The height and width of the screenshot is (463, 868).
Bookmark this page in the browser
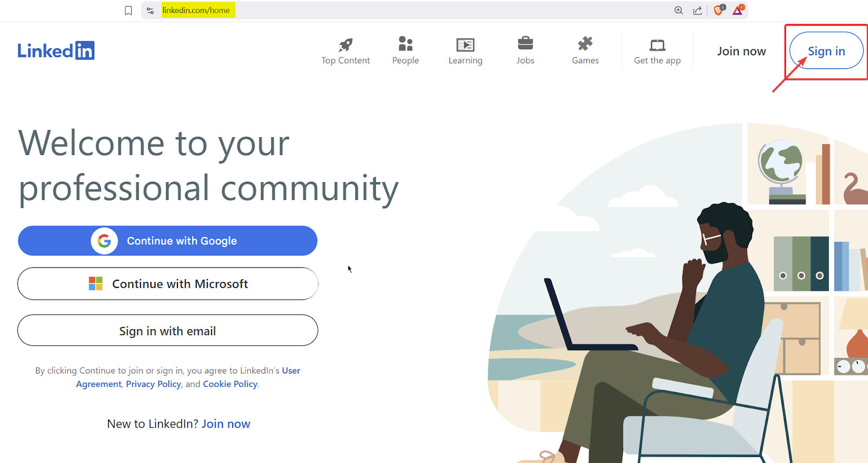[x=129, y=10]
